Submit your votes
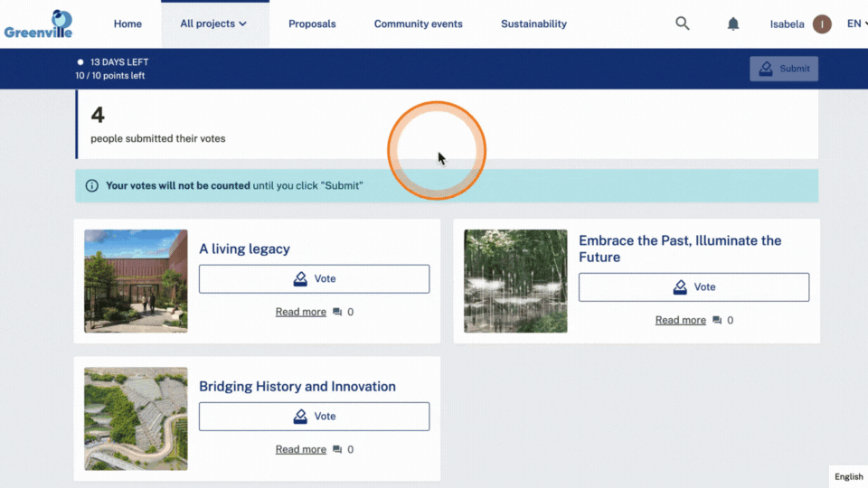The image size is (868, 488). [x=784, y=69]
